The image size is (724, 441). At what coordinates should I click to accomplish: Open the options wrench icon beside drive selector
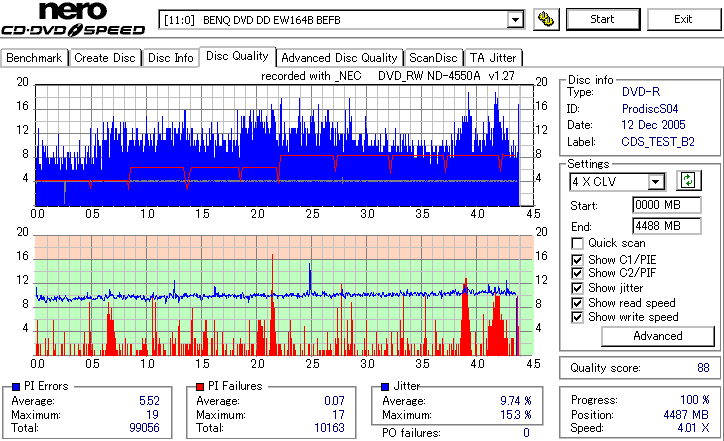[546, 19]
